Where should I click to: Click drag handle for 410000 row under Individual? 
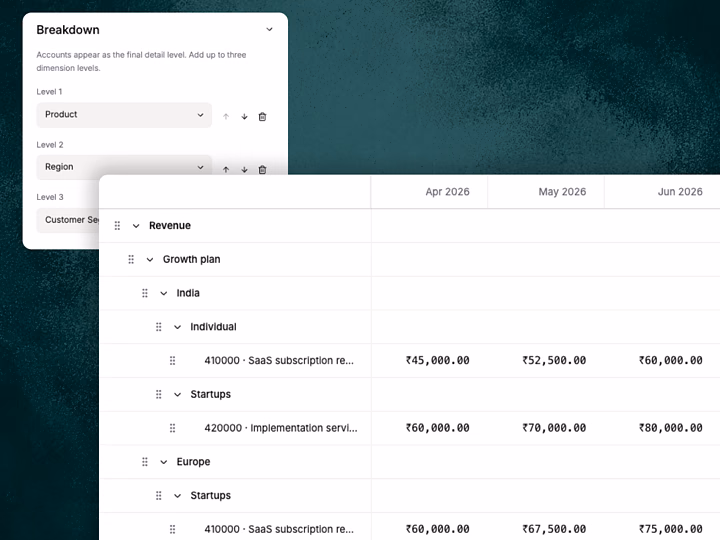[172, 360]
